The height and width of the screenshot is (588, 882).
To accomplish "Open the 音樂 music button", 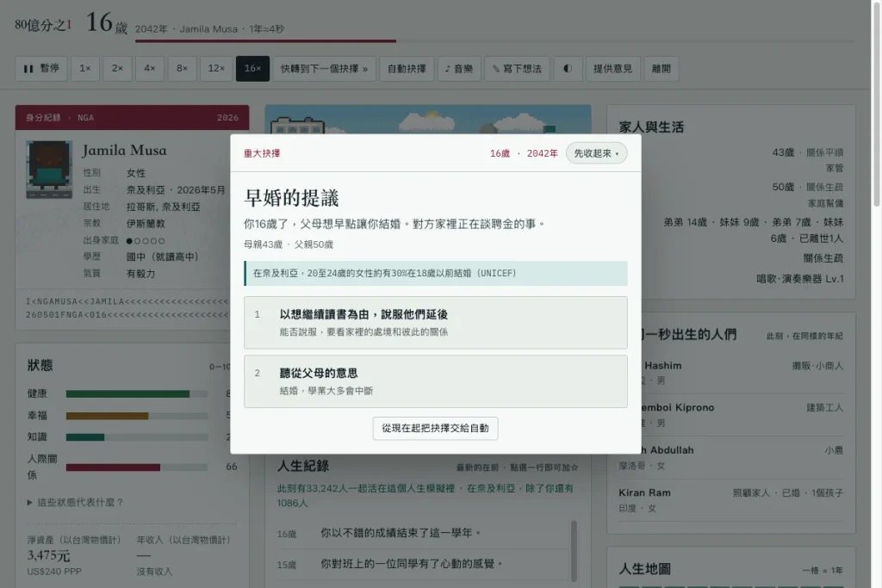I will 459,69.
